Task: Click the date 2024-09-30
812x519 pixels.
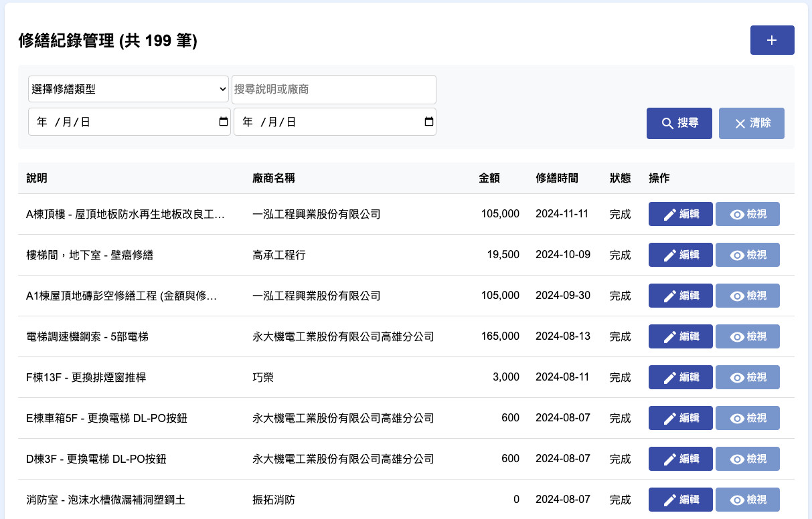Action: [563, 296]
